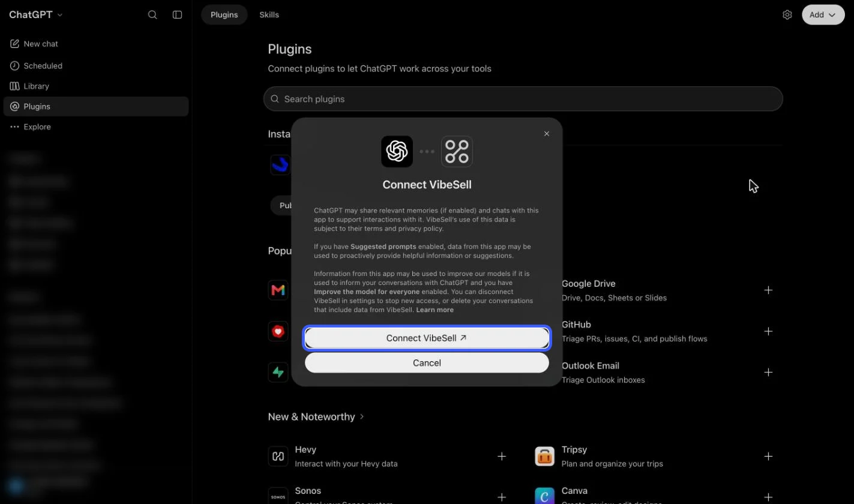Click the Gmail plugin icon

(x=278, y=290)
